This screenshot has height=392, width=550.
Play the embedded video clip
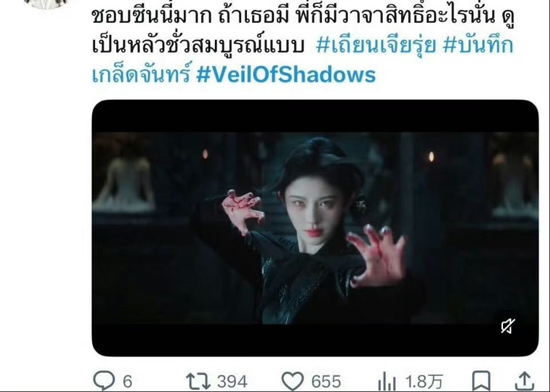315,228
